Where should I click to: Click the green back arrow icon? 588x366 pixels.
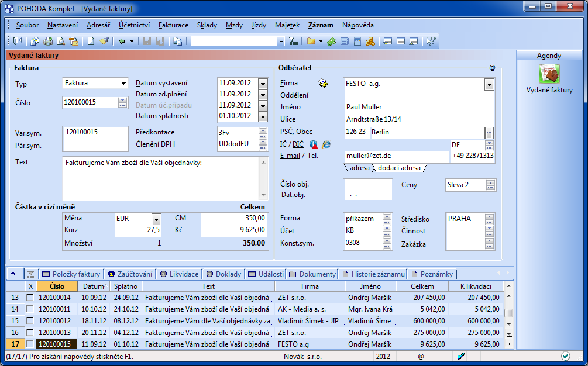coord(122,41)
